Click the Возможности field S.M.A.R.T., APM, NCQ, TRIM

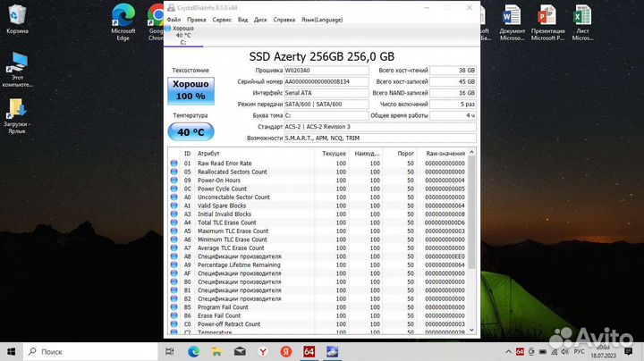point(380,139)
